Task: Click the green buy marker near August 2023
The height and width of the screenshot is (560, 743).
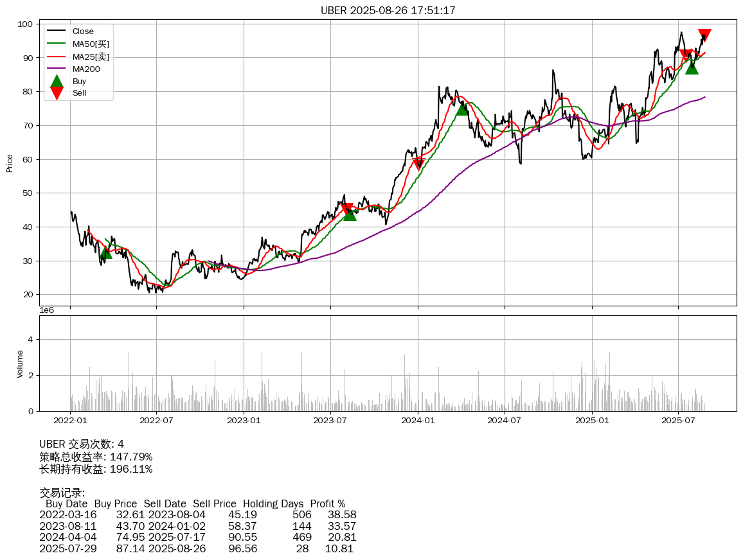Action: click(x=350, y=214)
